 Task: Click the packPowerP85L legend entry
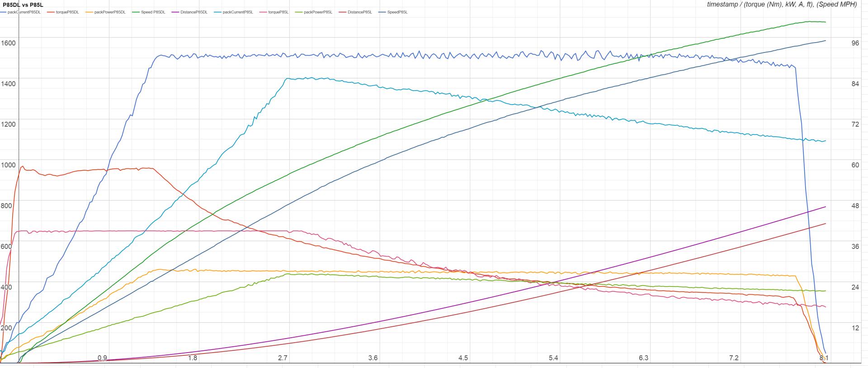[x=313, y=12]
